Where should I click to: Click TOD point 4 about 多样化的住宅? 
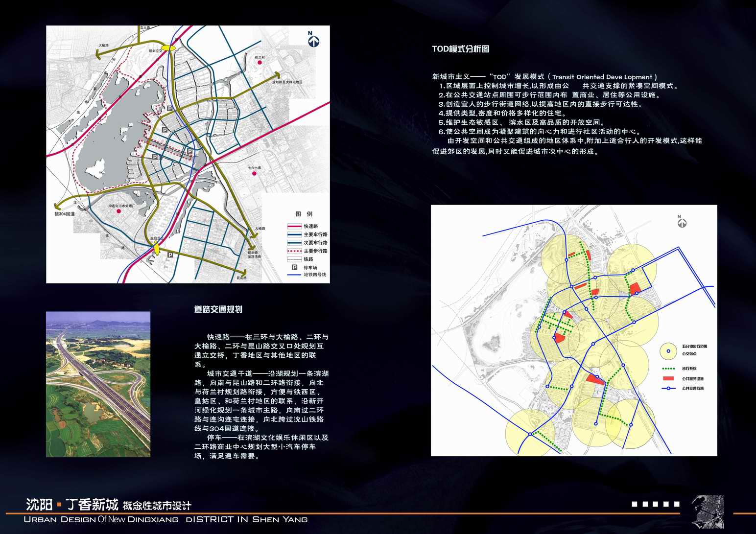(x=502, y=113)
